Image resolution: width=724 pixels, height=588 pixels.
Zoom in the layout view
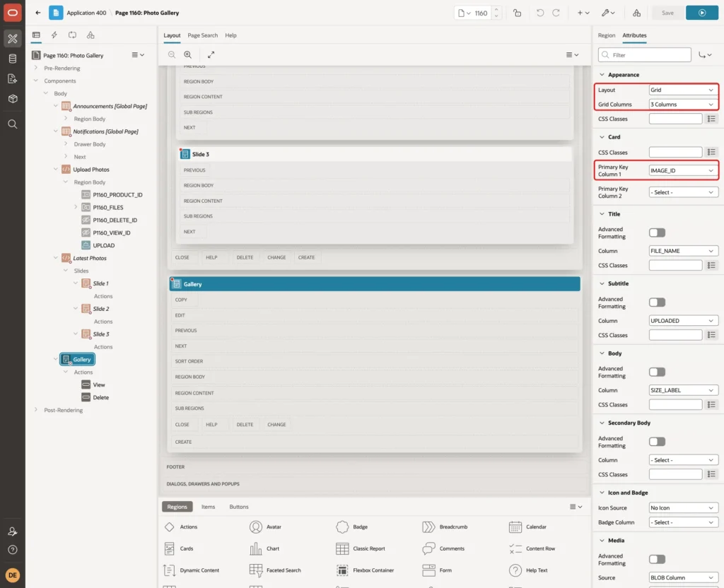click(188, 54)
